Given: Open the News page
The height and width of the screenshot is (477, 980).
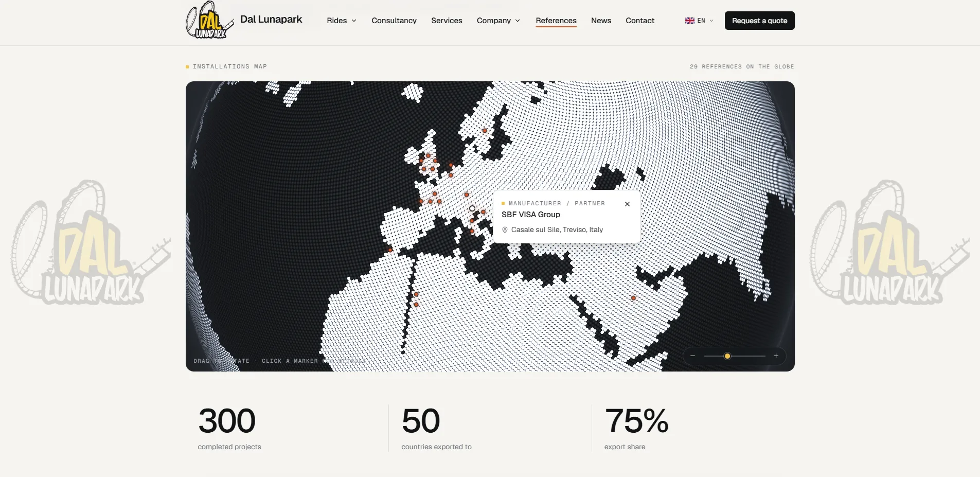Looking at the screenshot, I should click(x=601, y=21).
